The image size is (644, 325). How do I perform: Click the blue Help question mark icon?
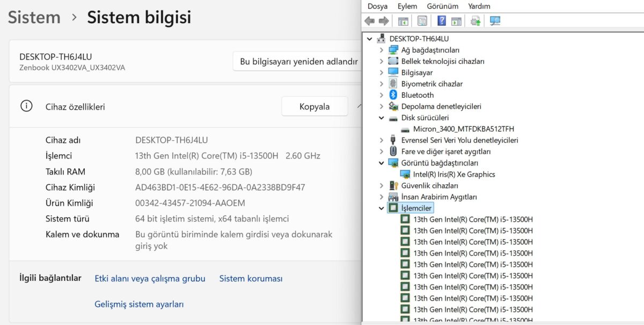coord(442,21)
